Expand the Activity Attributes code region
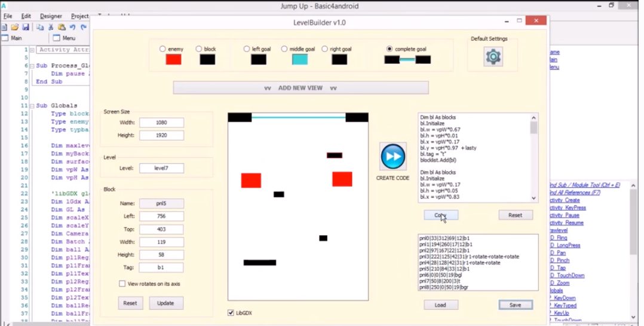644x326 pixels. pos(32,50)
